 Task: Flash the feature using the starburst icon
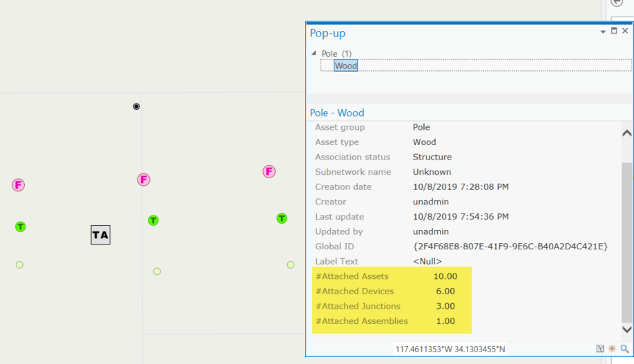(x=612, y=349)
